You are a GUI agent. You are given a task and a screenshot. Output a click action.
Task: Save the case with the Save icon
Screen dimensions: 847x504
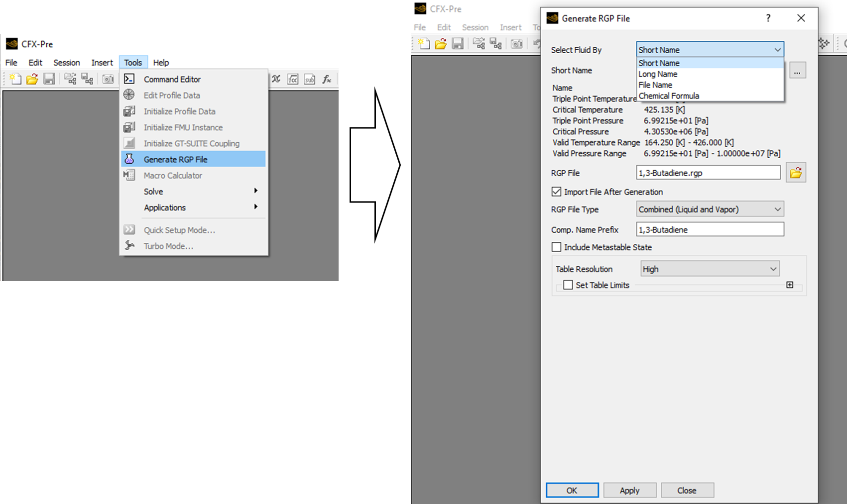coord(48,79)
